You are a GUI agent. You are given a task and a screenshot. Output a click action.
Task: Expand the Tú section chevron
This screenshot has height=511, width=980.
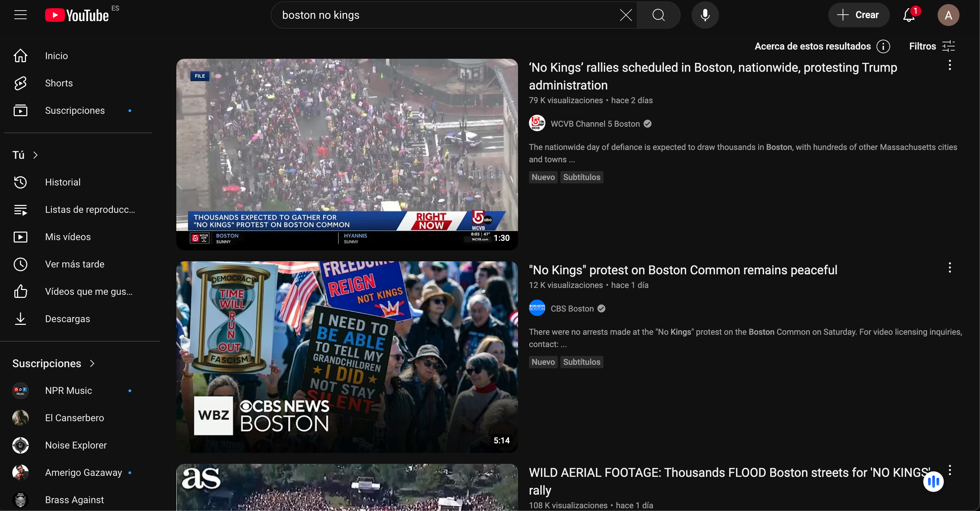tap(36, 155)
